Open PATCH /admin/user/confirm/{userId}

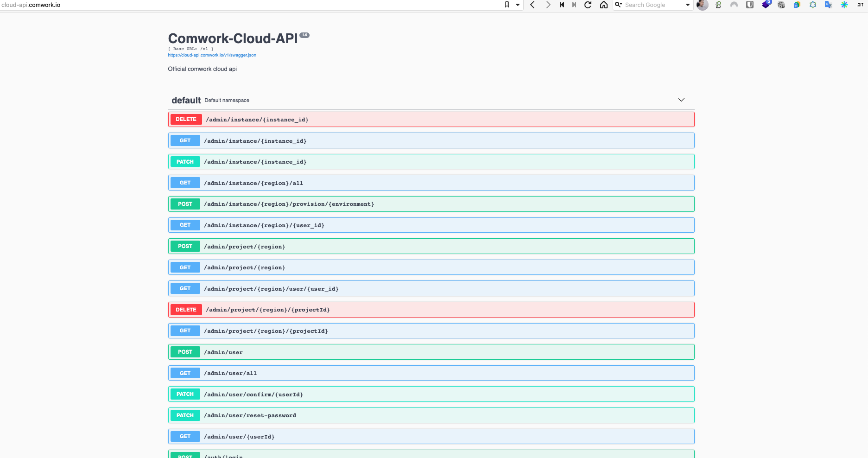pyautogui.click(x=431, y=394)
